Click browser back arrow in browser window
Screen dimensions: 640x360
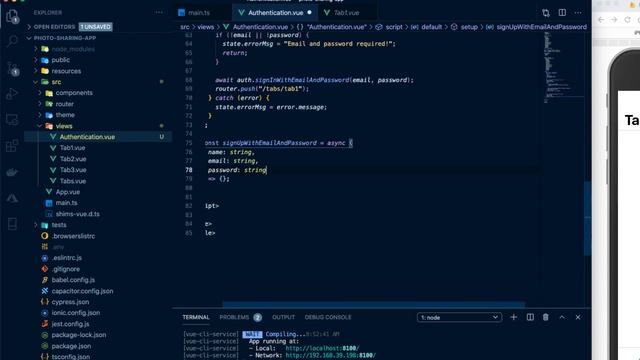pos(601,20)
